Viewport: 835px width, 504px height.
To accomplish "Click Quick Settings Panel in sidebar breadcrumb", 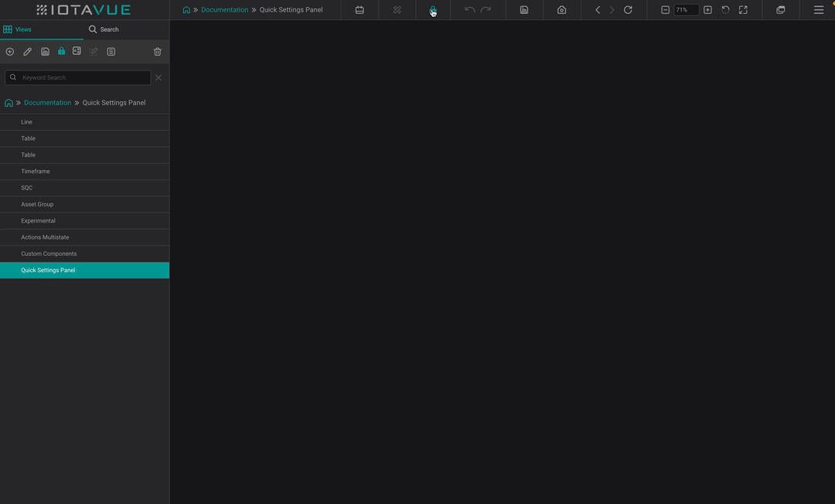I will pos(114,103).
